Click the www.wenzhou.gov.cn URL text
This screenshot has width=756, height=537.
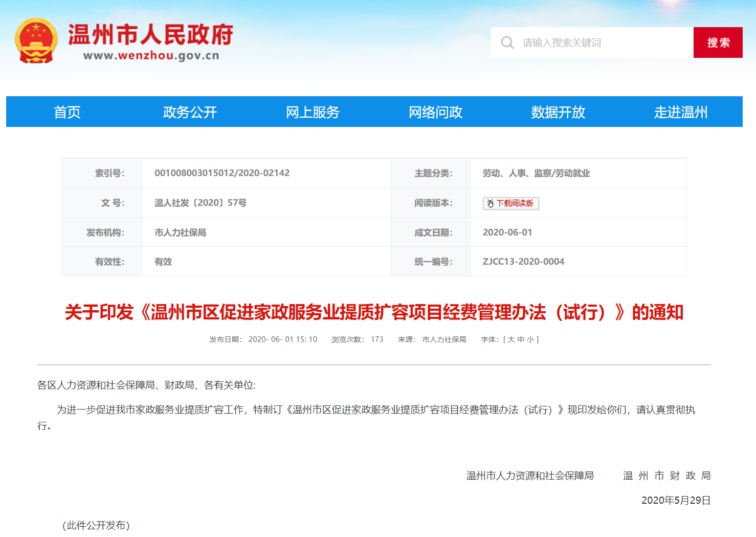click(151, 56)
